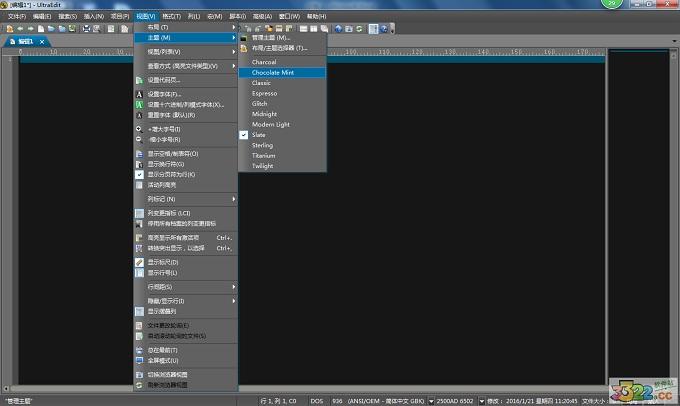The image size is (680, 406).
Task: Select the Chocolate Mint theme
Action: pos(282,72)
